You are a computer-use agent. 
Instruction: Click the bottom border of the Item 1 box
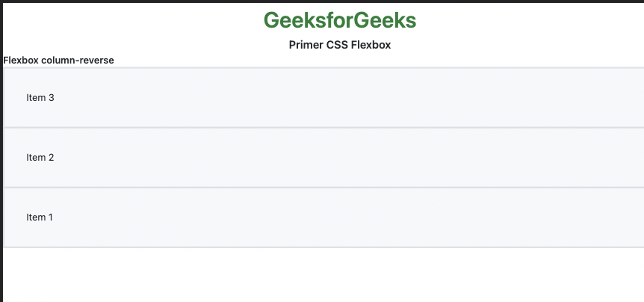click(x=321, y=247)
